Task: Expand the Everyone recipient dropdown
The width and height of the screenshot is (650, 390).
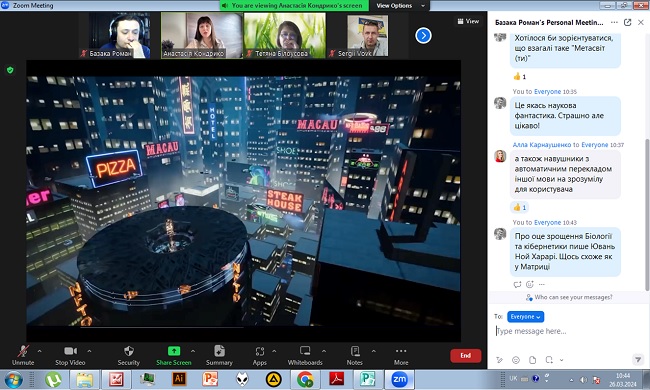Action: point(525,317)
